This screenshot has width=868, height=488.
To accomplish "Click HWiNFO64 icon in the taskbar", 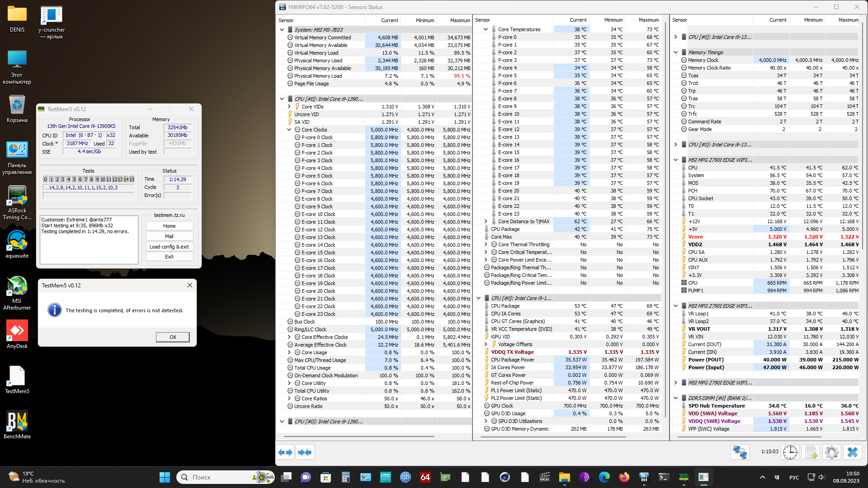I will (425, 477).
